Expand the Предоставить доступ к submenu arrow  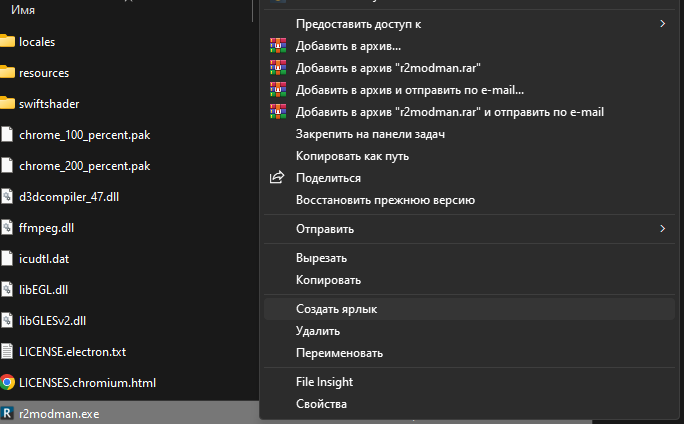[x=662, y=23]
